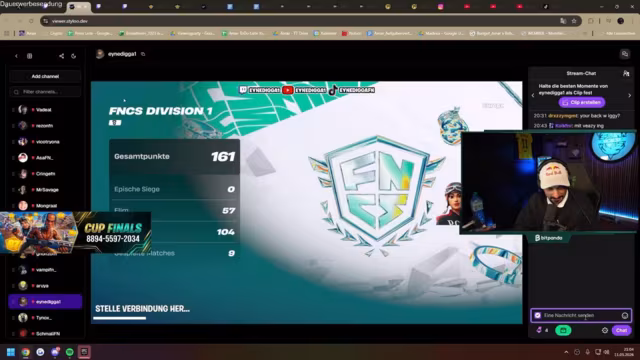640x360 pixels.
Task: Go to previous chat banner with left arrow
Action: click(533, 95)
